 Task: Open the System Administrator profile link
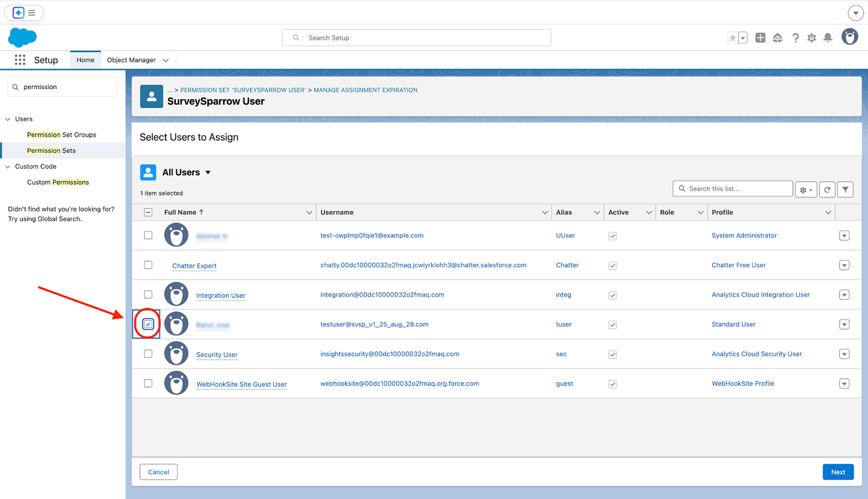point(744,235)
